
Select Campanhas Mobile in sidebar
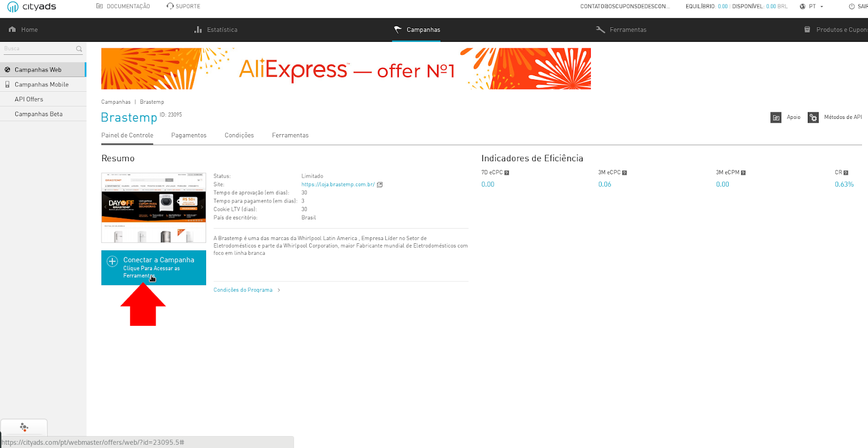43,85
